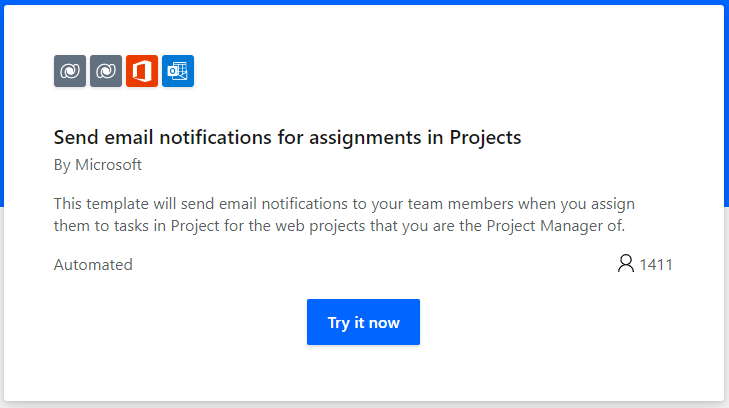Image resolution: width=729 pixels, height=408 pixels.
Task: Click the Automated flow type label
Action: 93,265
